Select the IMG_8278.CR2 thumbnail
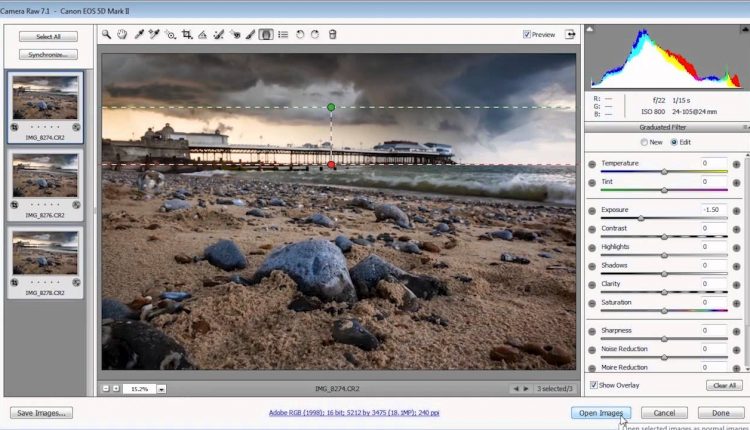This screenshot has height=430, width=750. (x=45, y=253)
